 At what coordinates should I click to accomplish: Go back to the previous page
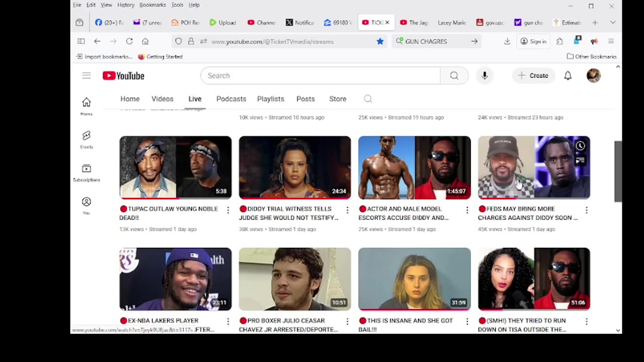[97, 41]
